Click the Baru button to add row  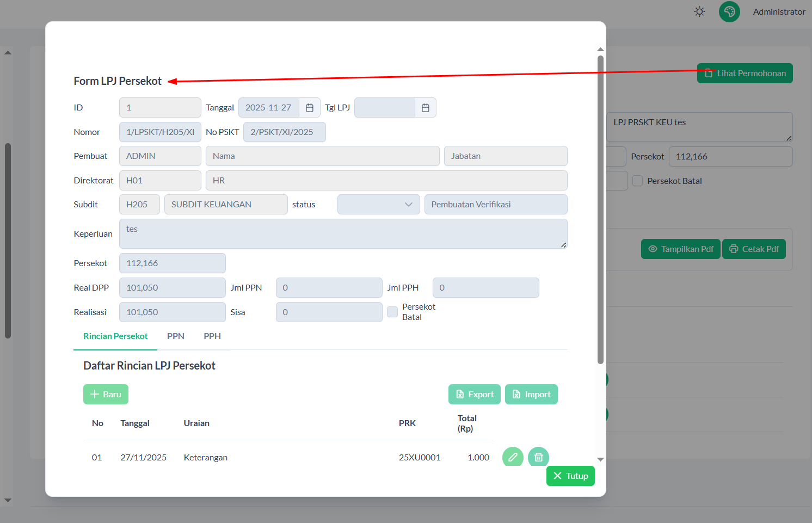click(106, 395)
